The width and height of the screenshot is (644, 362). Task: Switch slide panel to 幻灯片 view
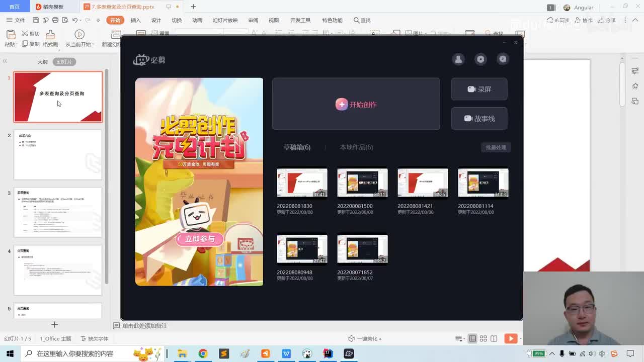coord(64,62)
